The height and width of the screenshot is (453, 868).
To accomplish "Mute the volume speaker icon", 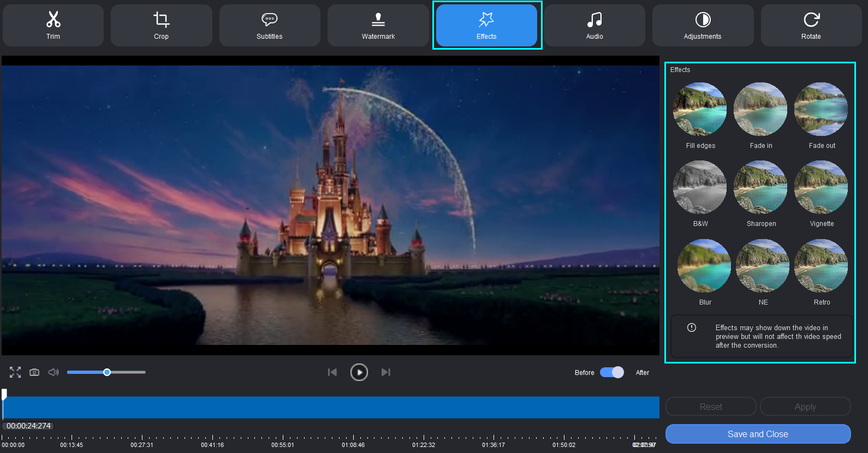I will click(x=53, y=372).
